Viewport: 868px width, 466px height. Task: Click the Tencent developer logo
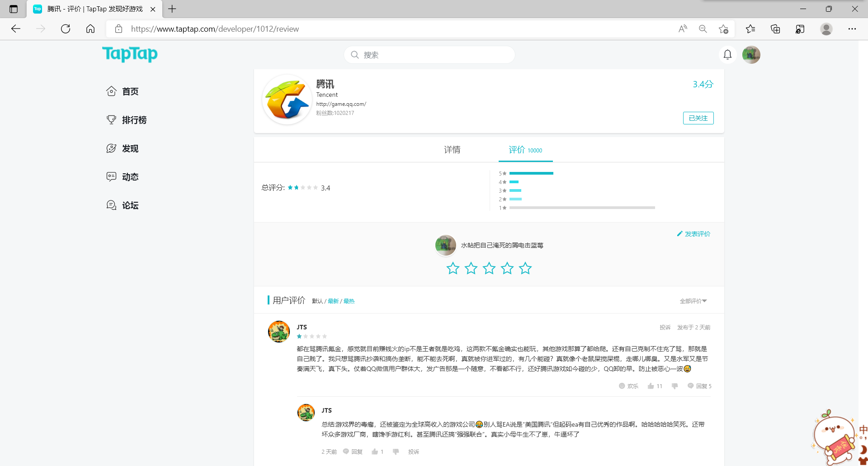point(287,100)
